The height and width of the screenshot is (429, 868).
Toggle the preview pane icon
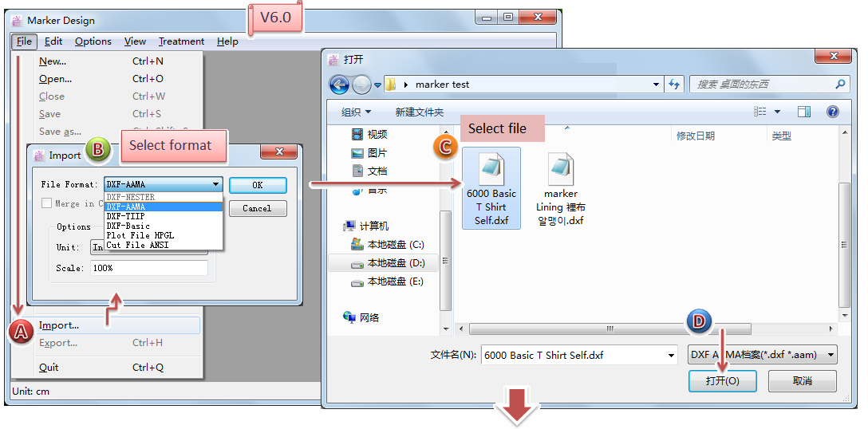[804, 112]
